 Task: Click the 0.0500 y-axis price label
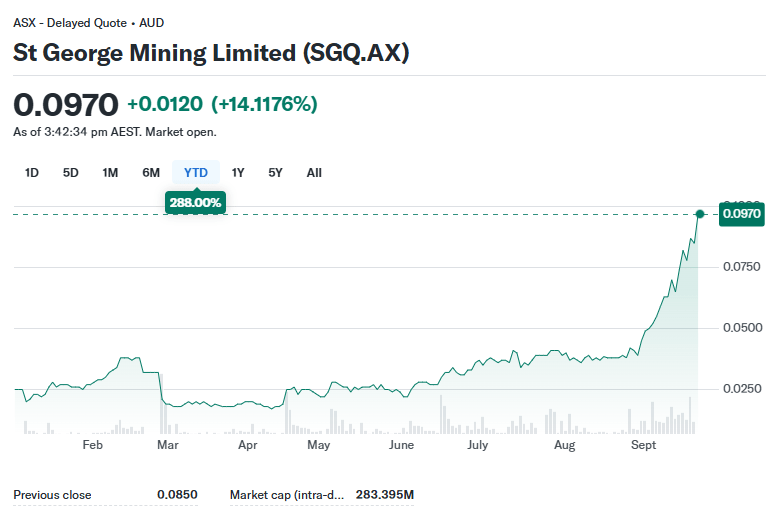[742, 328]
